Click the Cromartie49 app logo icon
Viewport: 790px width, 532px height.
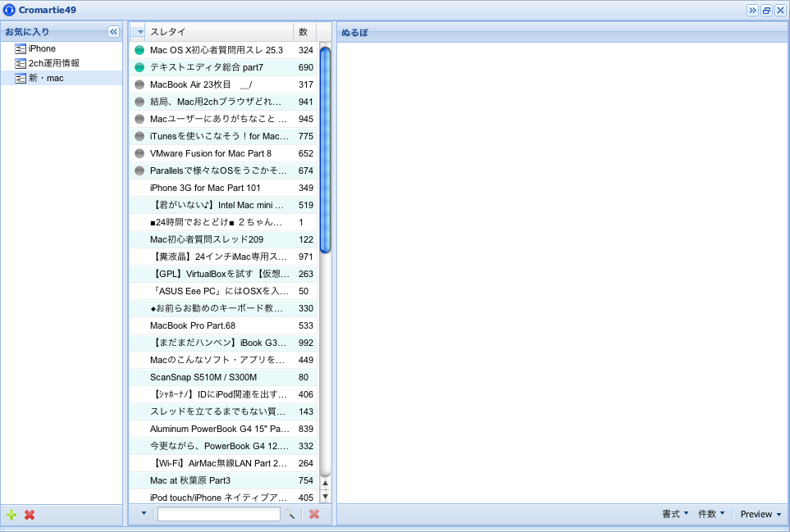(9, 10)
